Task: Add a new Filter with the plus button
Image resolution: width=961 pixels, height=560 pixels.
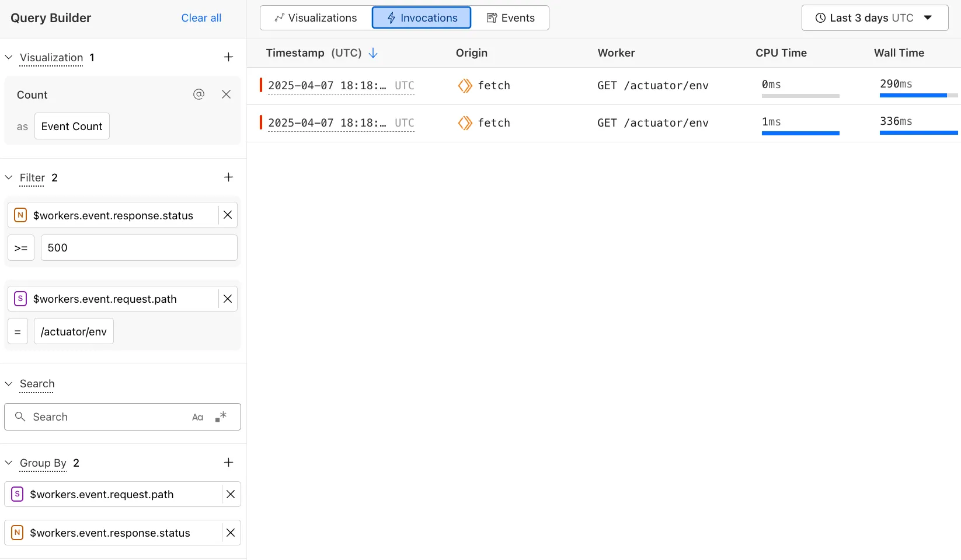Action: (x=228, y=177)
